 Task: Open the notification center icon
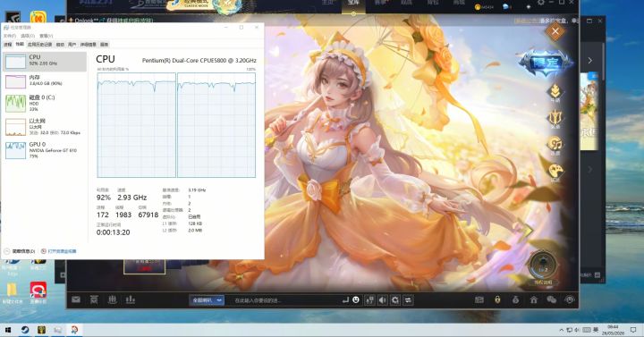pos(633,330)
